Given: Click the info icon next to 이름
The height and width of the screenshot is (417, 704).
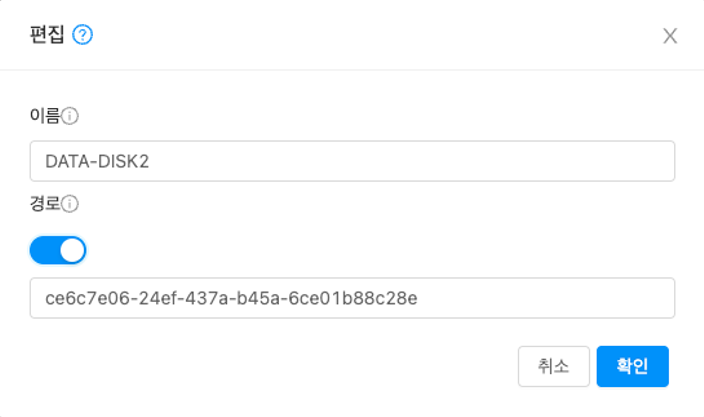Looking at the screenshot, I should 70,116.
